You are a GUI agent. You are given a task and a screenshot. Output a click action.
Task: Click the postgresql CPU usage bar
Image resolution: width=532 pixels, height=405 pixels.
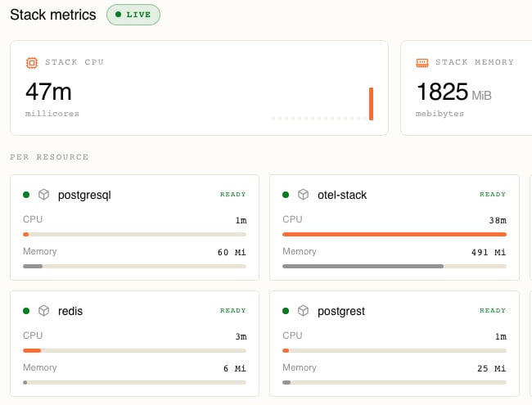tap(134, 234)
